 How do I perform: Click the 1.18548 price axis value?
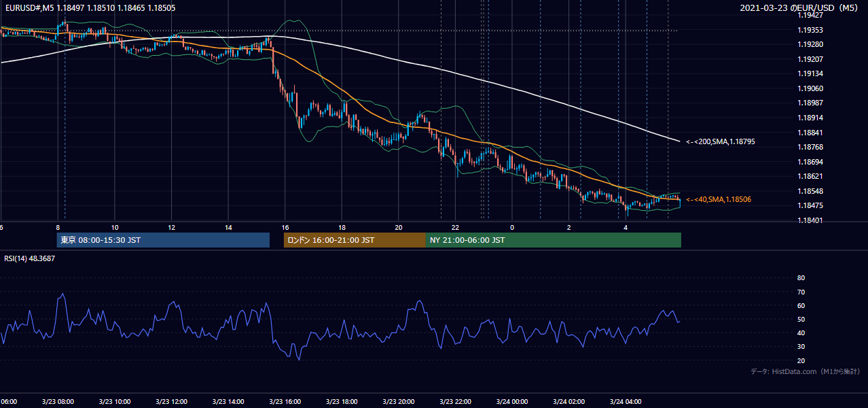810,191
